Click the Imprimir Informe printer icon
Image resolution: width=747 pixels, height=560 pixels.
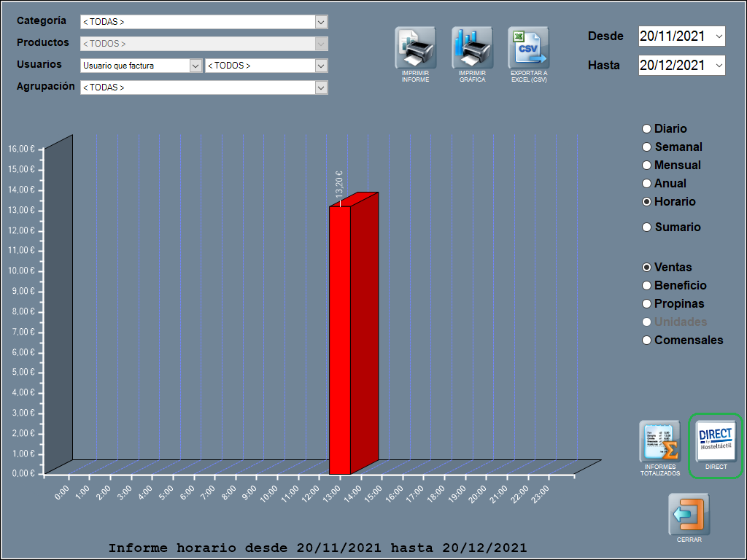click(x=415, y=48)
